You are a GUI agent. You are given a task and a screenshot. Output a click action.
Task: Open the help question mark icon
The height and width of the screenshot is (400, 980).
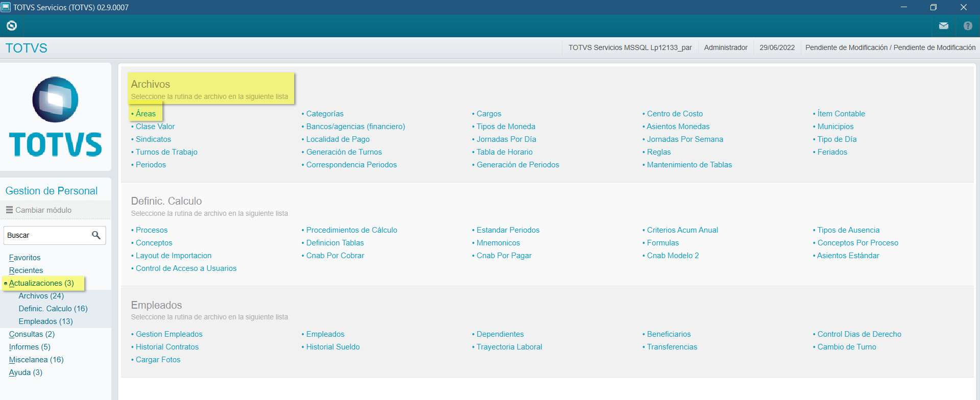point(968,26)
